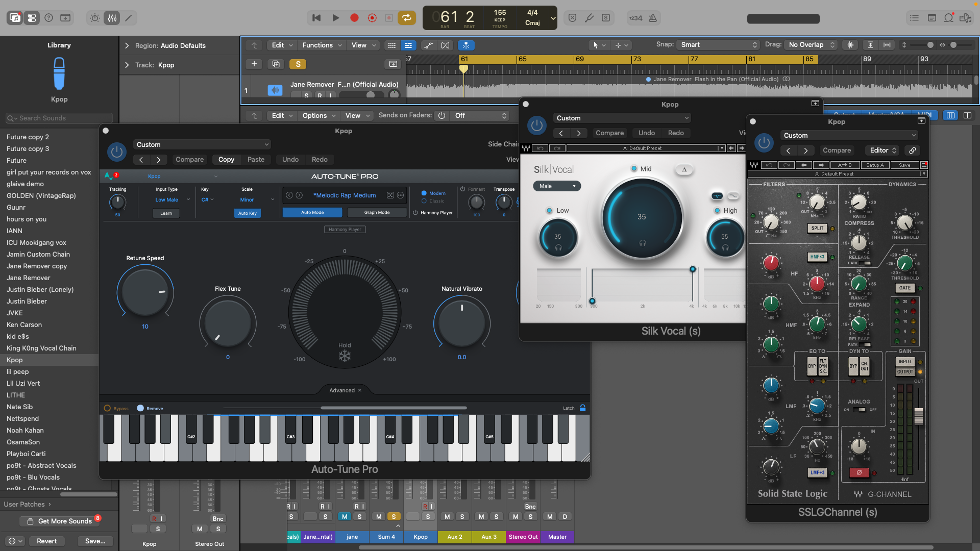
Task: Click the Revert button in Library
Action: [46, 541]
